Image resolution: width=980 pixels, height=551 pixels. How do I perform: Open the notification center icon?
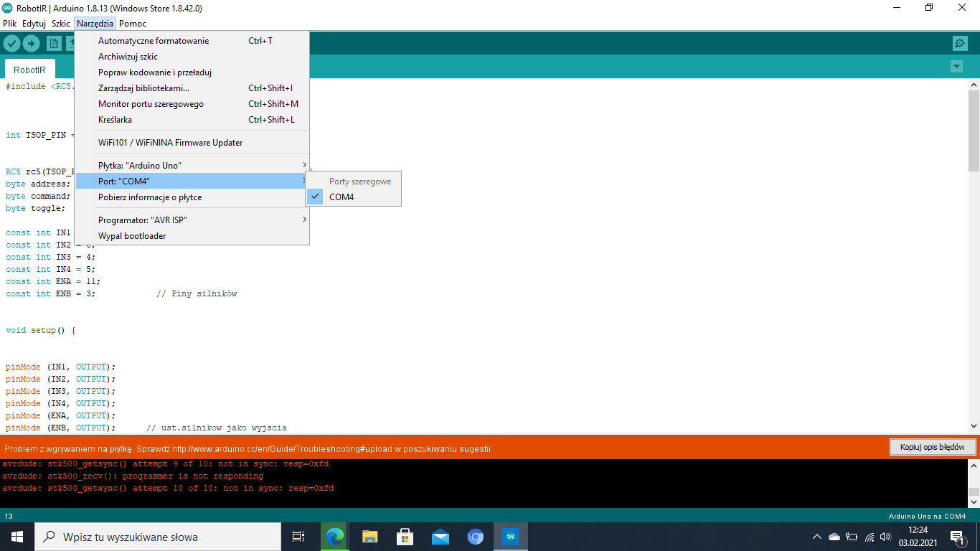click(x=957, y=537)
